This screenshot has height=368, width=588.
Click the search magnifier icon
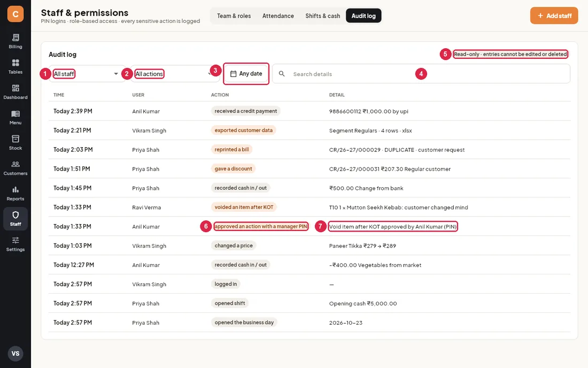282,74
